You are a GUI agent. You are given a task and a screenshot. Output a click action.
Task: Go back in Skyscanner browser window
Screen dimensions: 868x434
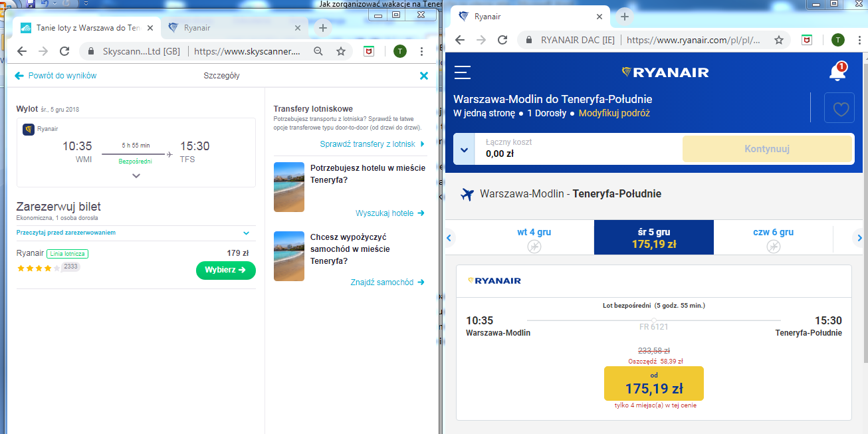(x=22, y=51)
